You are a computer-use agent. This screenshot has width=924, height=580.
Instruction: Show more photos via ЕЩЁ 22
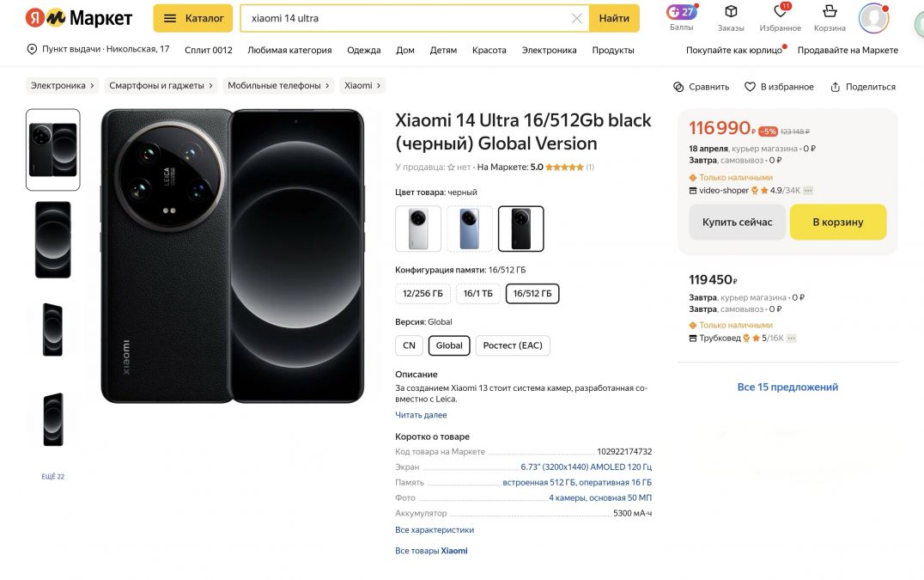pyautogui.click(x=52, y=476)
